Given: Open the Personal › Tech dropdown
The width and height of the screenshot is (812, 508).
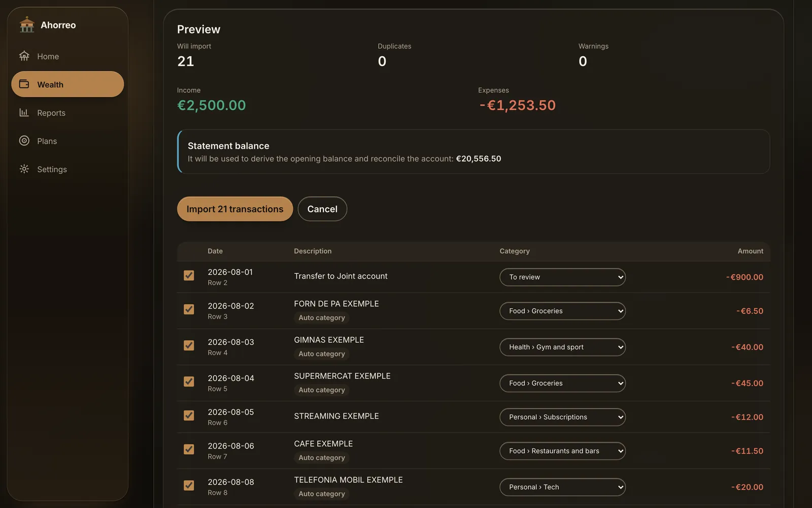Looking at the screenshot, I should pos(562,487).
